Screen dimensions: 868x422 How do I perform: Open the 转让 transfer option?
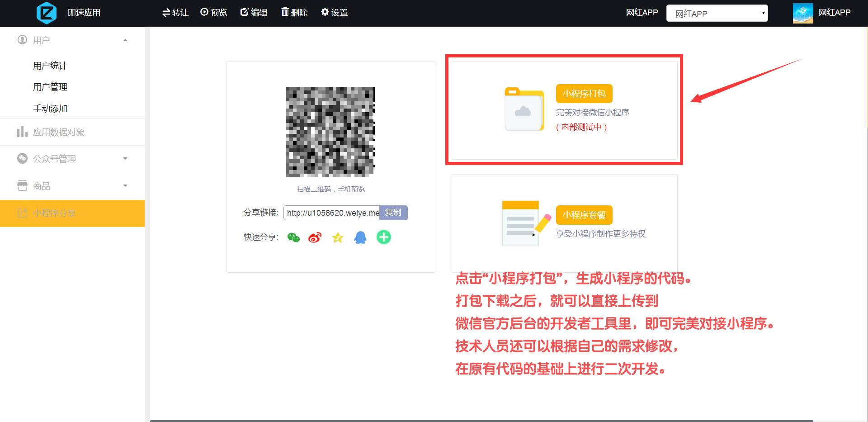tap(175, 13)
